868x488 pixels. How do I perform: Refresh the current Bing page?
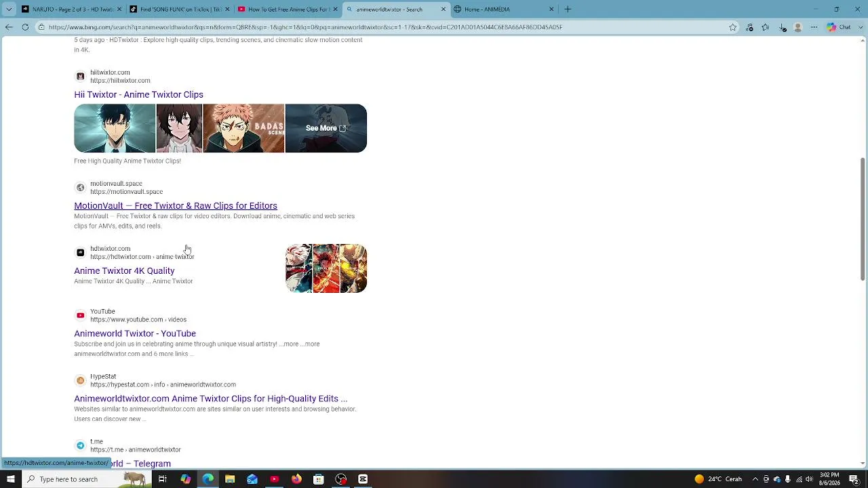(25, 27)
